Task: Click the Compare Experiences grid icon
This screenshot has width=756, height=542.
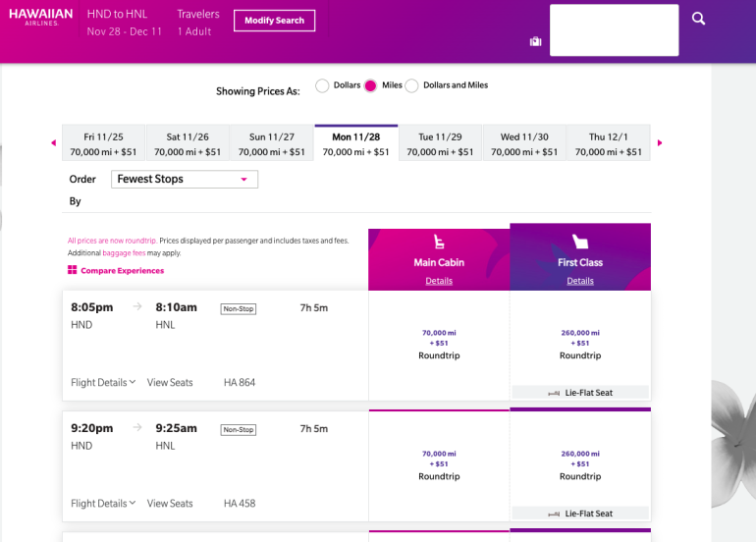Action: point(72,270)
